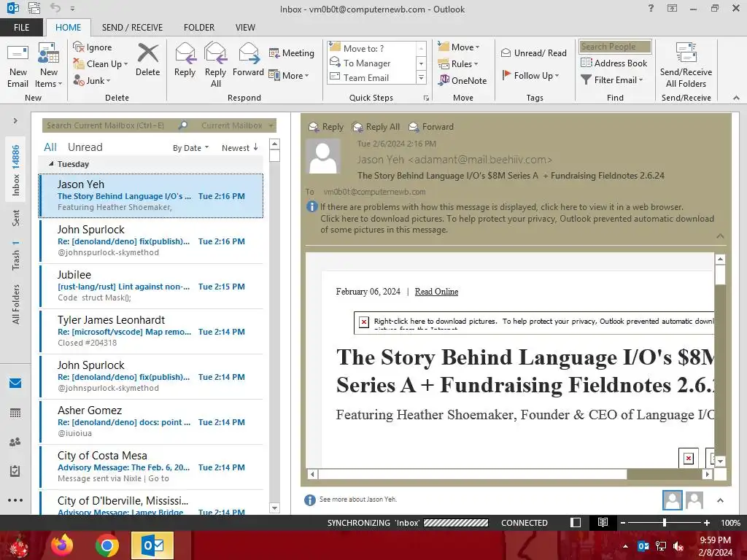Zoom in with the plus button

[707, 522]
